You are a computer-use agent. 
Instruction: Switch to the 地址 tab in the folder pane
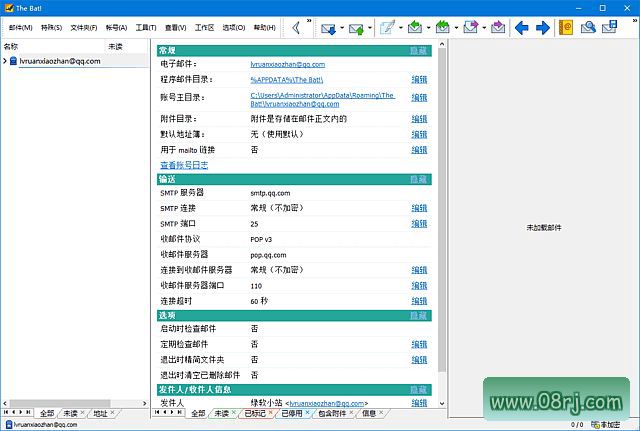click(x=100, y=413)
